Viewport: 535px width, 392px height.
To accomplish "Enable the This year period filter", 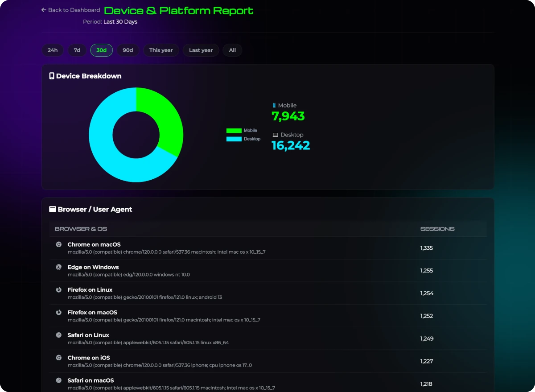I will click(x=161, y=50).
